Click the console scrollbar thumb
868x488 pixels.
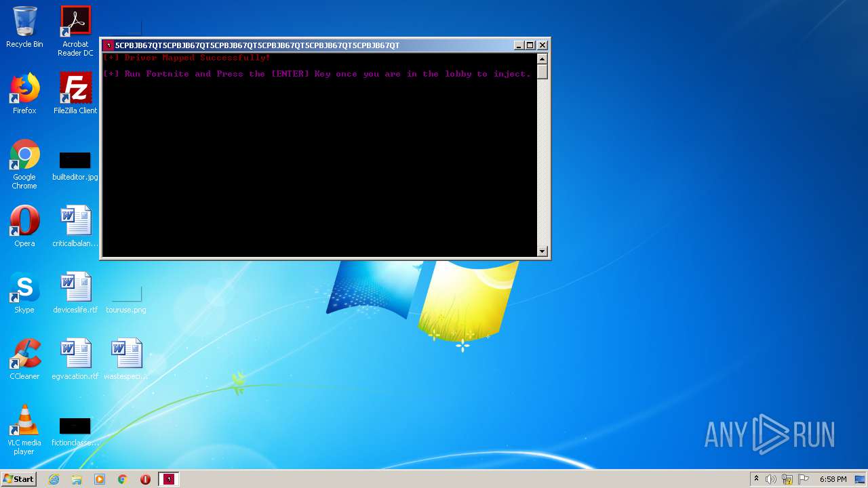tap(542, 72)
